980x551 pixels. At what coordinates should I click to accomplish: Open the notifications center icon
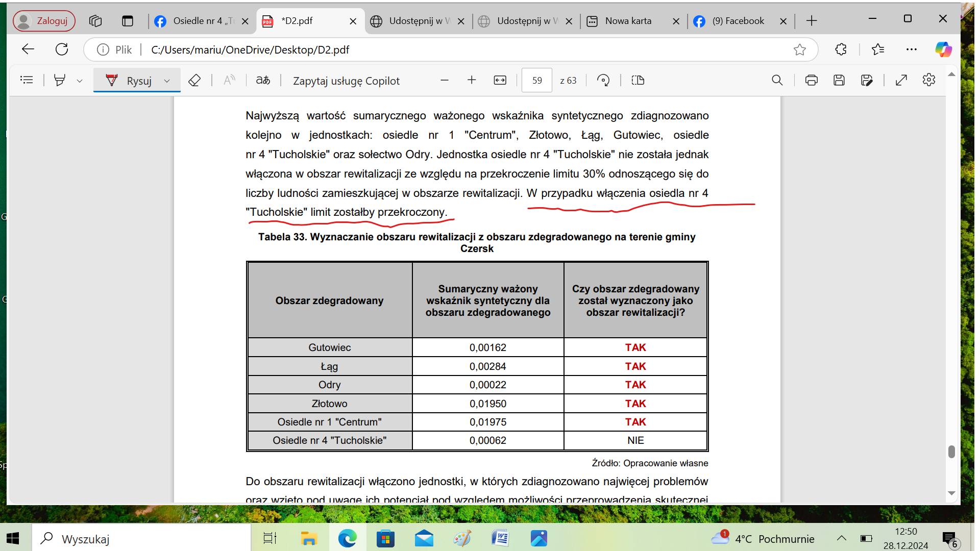click(x=950, y=539)
